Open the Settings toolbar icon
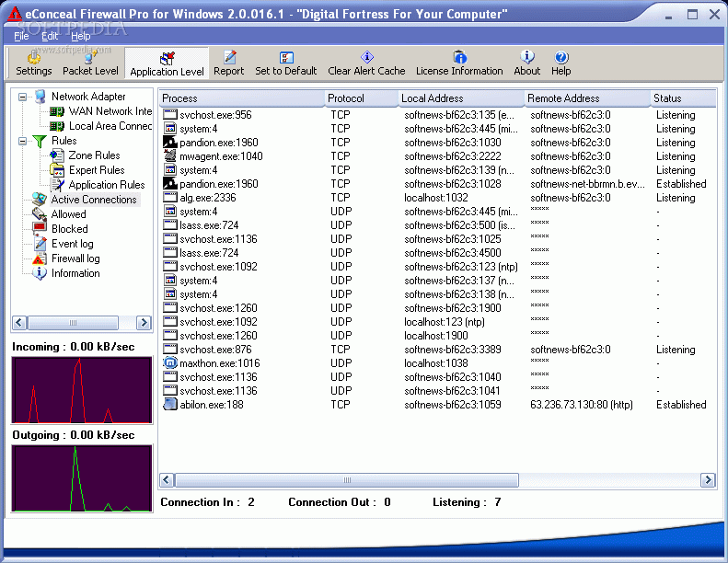The width and height of the screenshot is (728, 563). click(x=33, y=58)
